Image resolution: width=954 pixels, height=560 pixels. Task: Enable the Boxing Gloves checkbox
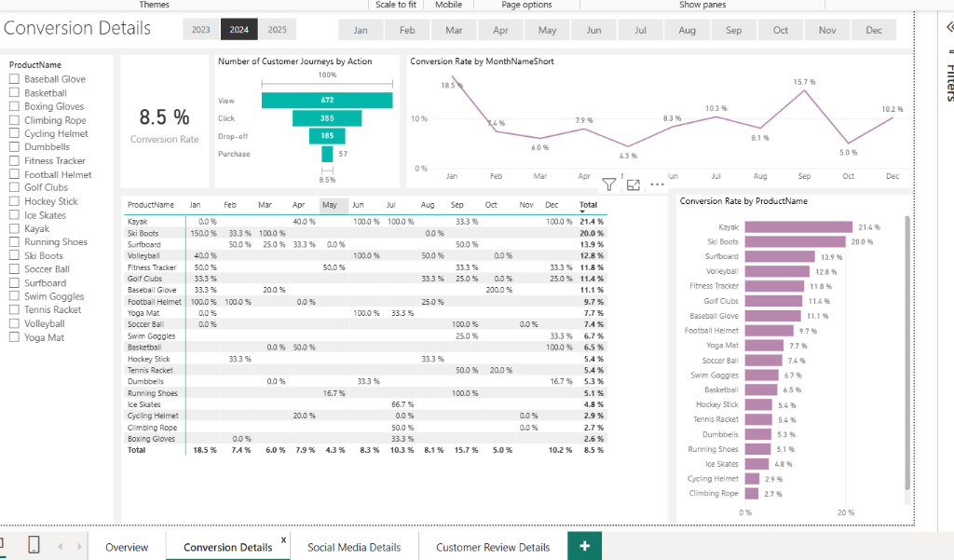(x=14, y=106)
